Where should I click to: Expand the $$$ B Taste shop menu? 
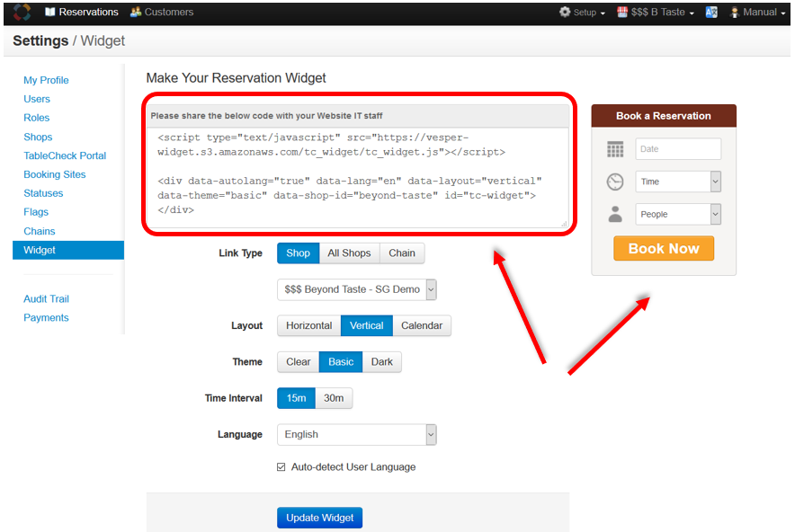coord(656,13)
